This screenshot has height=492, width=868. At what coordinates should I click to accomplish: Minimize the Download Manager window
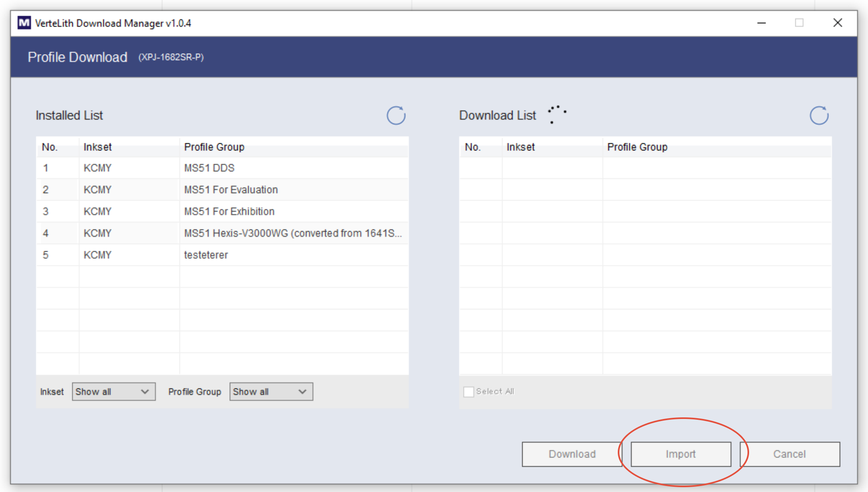(761, 23)
